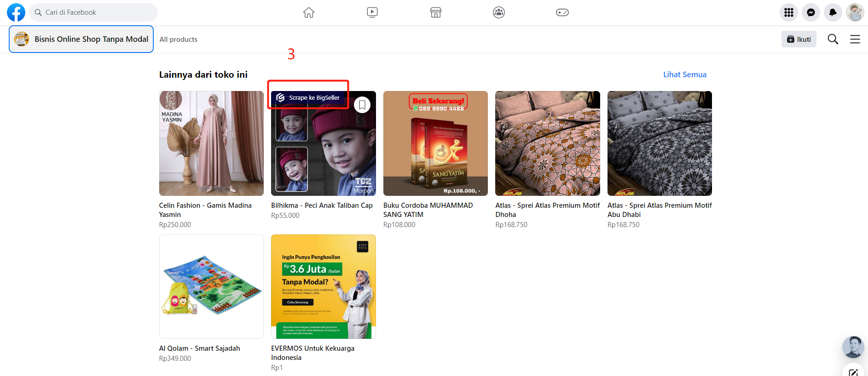Open the apps grid menu icon

click(789, 12)
